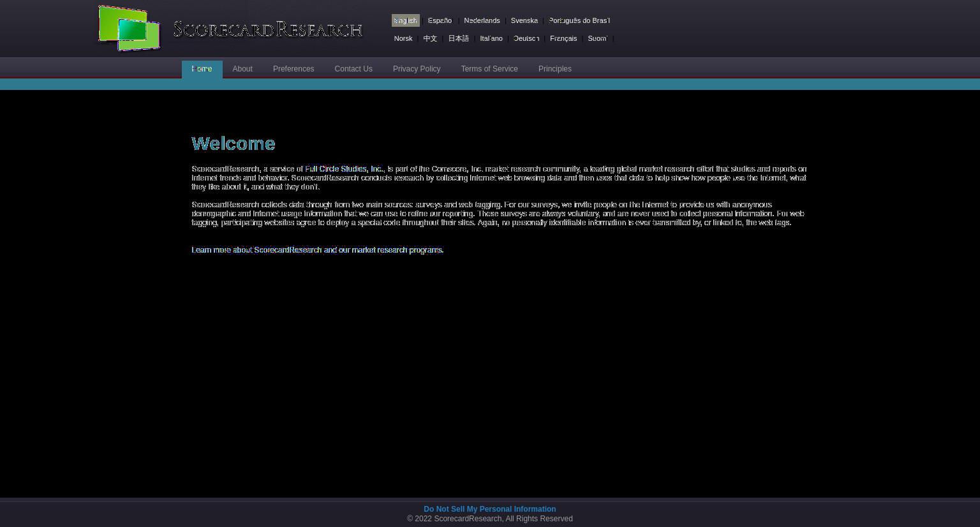The height and width of the screenshot is (527, 980).
Task: Follow the Full Circle Studies, Inc. link
Action: click(345, 169)
